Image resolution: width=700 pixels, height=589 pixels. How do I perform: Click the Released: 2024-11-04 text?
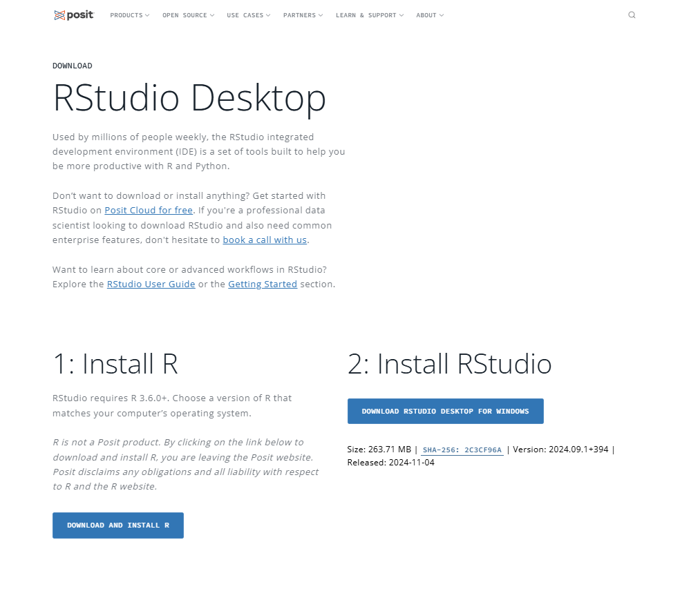[390, 463]
